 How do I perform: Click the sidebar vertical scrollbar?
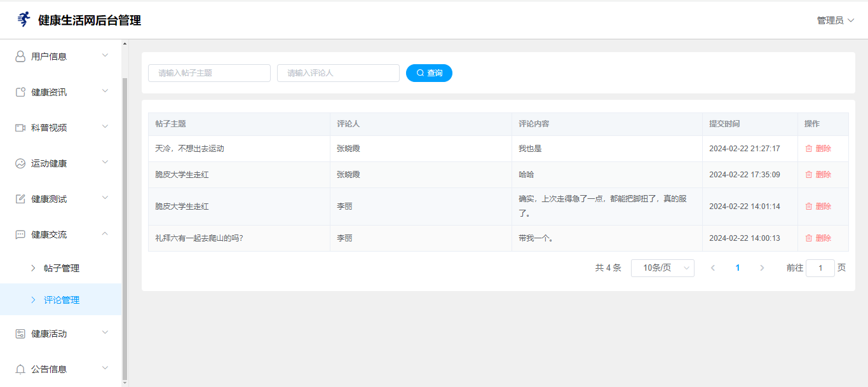coord(125,227)
